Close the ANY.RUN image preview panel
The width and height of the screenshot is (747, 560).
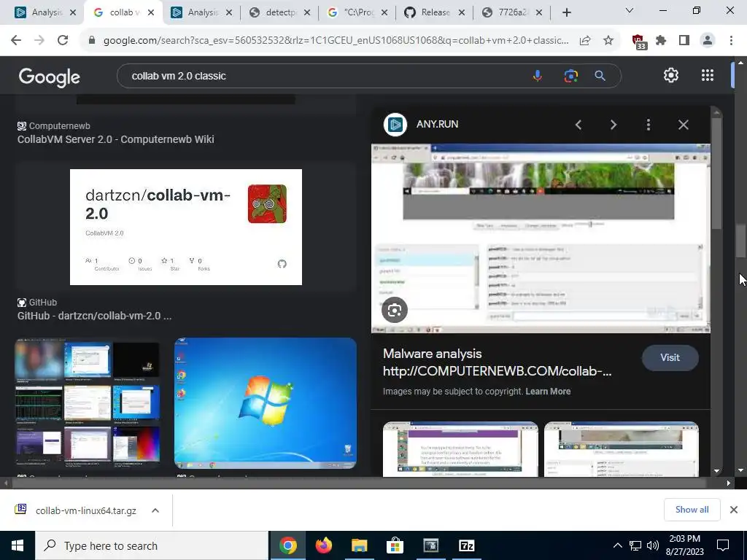683,125
